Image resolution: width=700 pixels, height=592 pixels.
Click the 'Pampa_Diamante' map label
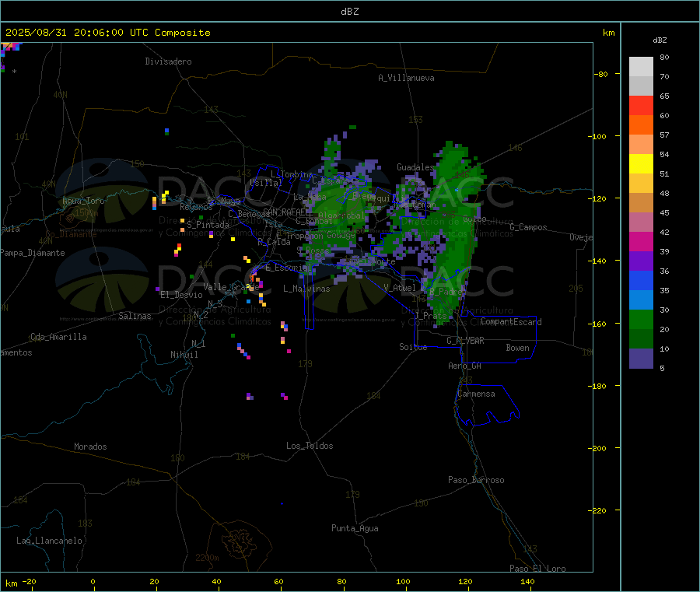coord(33,253)
